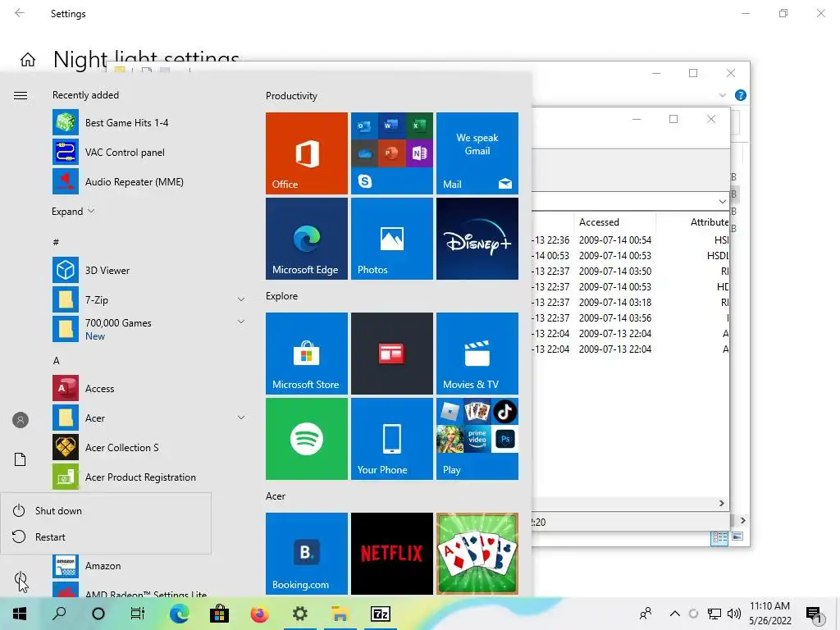
Task: Open the Disney+ tile
Action: [x=477, y=239]
